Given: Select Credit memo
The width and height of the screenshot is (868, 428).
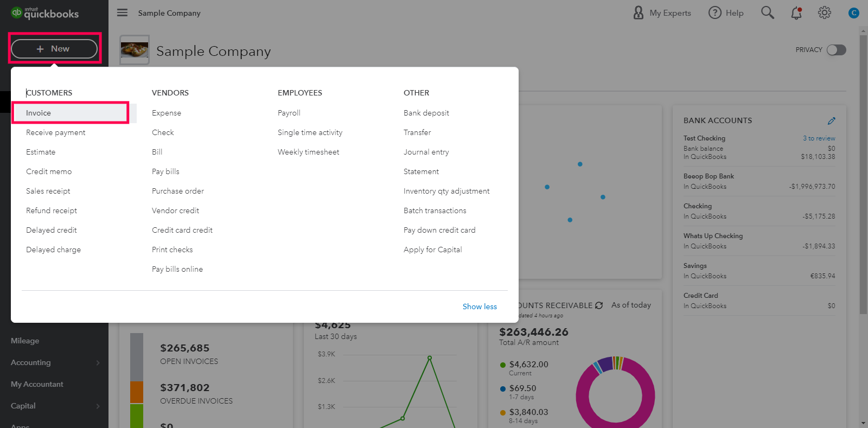Looking at the screenshot, I should tap(49, 171).
